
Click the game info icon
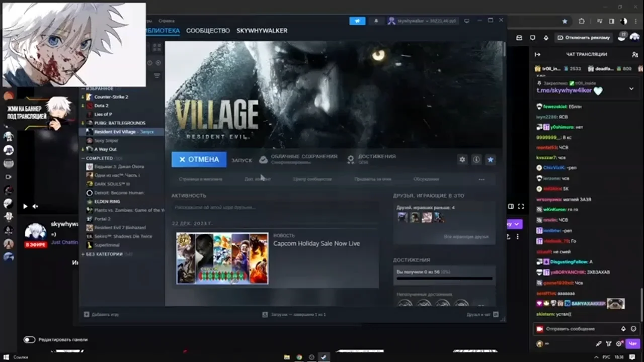click(476, 159)
